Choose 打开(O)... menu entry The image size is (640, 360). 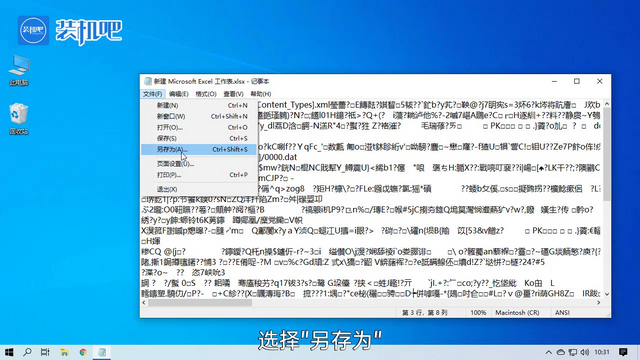point(199,127)
